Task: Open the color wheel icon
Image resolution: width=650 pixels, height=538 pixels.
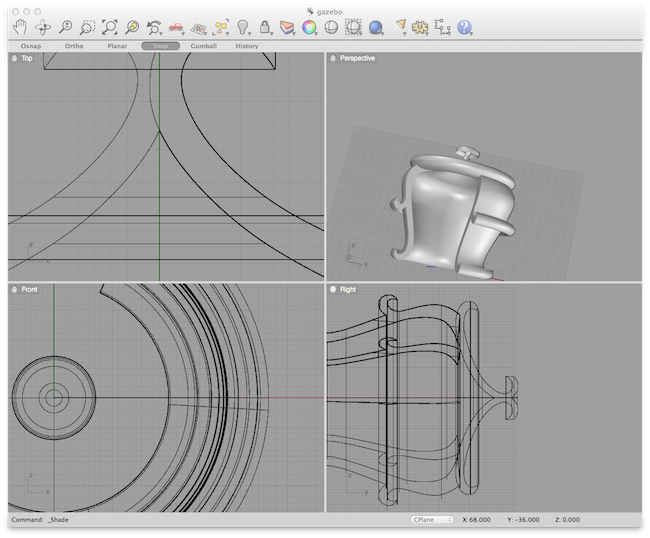Action: click(309, 27)
